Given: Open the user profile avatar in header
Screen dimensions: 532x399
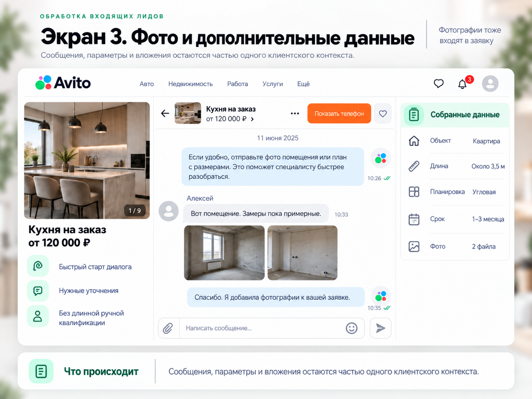Looking at the screenshot, I should click(490, 83).
